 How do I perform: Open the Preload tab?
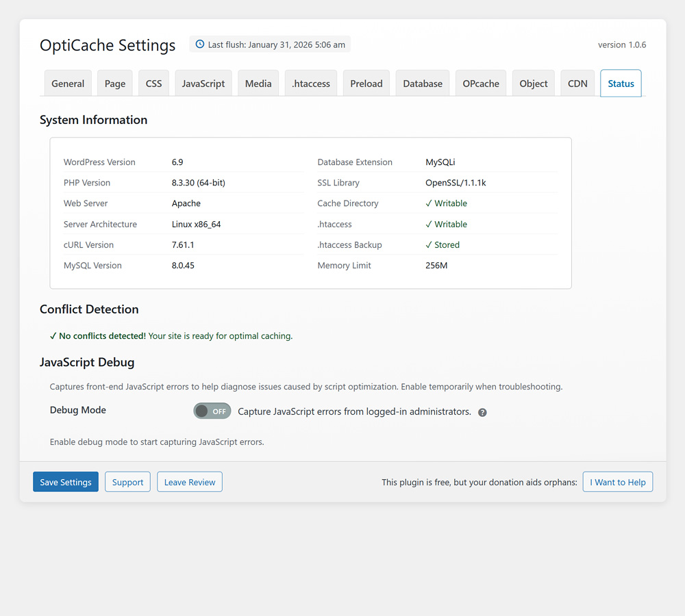coord(366,84)
